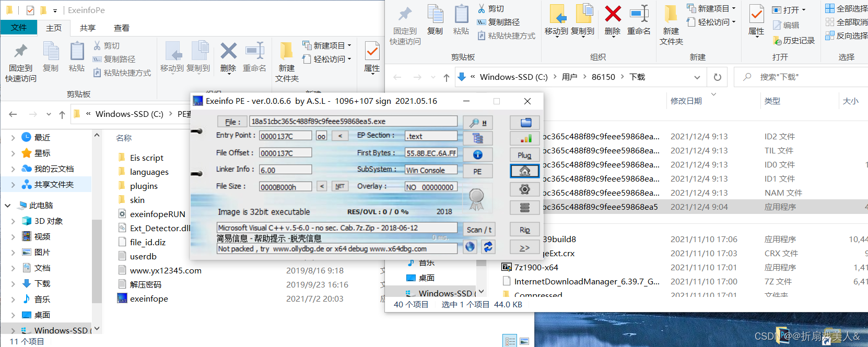The width and height of the screenshot is (868, 347).
Task: Click the stacked lines menu icon in Exeinfo PE
Action: point(525,208)
